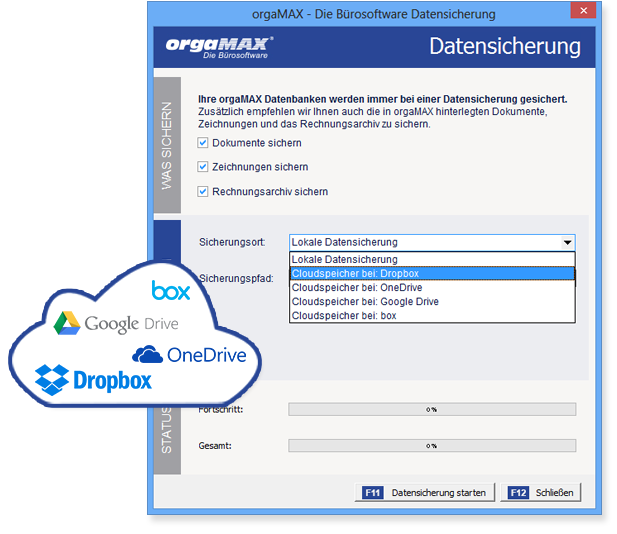Choose Cloudspeicher bei: box option
Screen dimensions: 617x534
(432, 316)
